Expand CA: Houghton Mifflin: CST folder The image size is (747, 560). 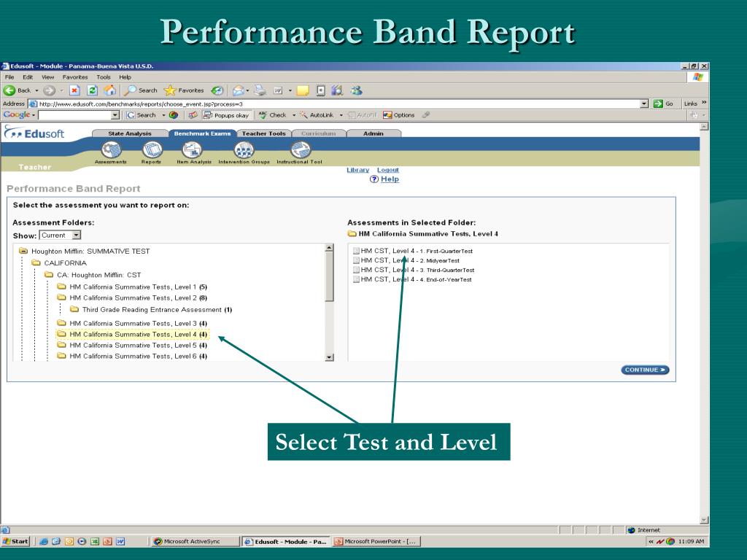[x=49, y=275]
